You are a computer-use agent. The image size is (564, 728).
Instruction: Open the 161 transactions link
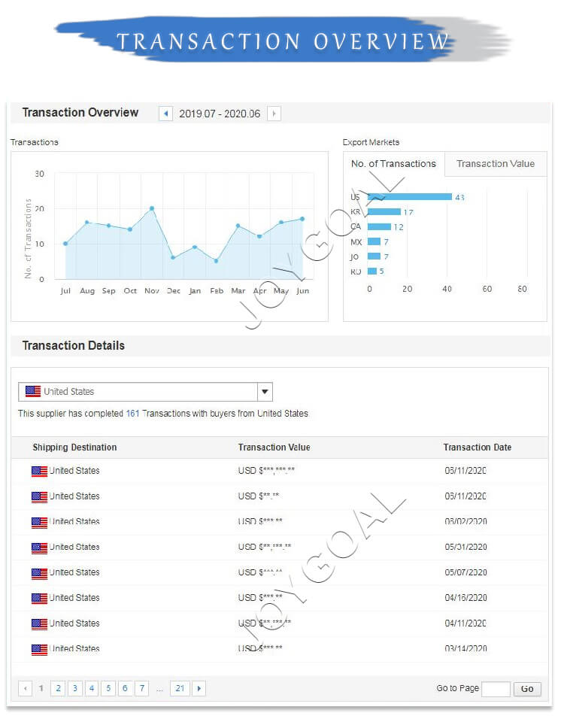pos(133,414)
